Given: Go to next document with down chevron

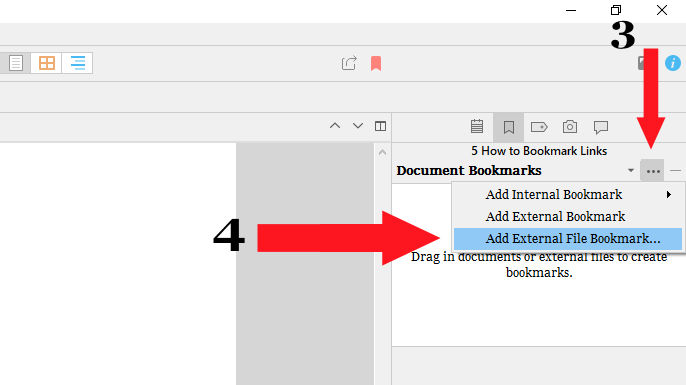Looking at the screenshot, I should pos(357,126).
